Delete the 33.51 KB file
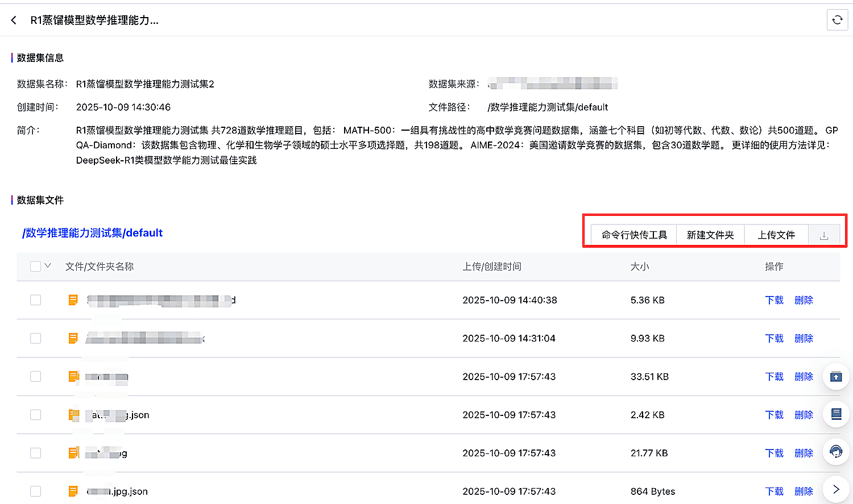This screenshot has width=853, height=504. point(804,377)
